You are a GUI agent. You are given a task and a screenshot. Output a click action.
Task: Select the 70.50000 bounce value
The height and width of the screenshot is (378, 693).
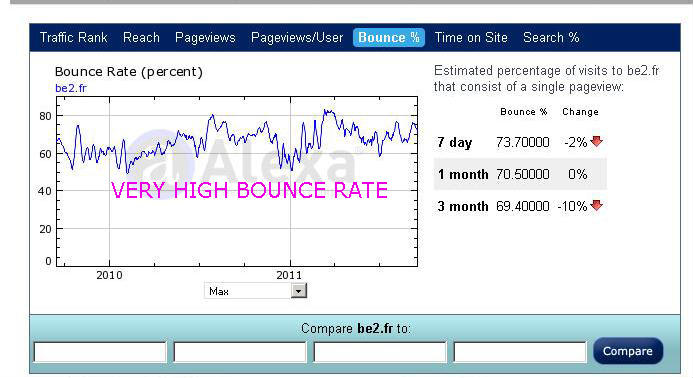tap(522, 174)
